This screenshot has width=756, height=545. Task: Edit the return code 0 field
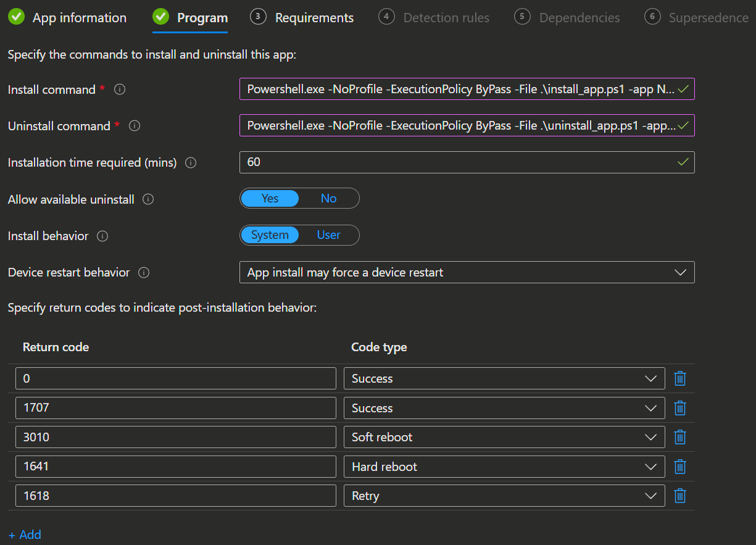176,378
